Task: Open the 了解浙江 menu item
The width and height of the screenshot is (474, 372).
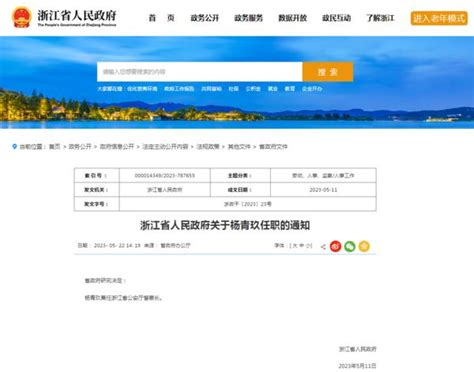Action: click(380, 18)
